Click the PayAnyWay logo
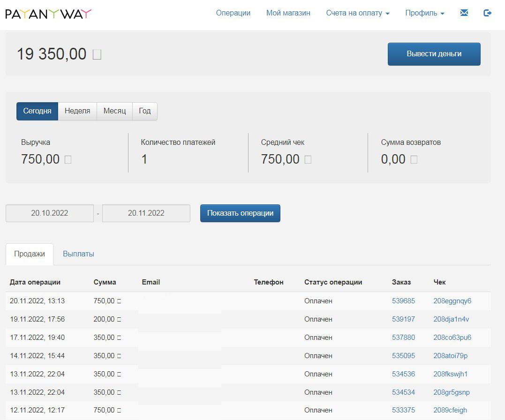 pyautogui.click(x=48, y=14)
